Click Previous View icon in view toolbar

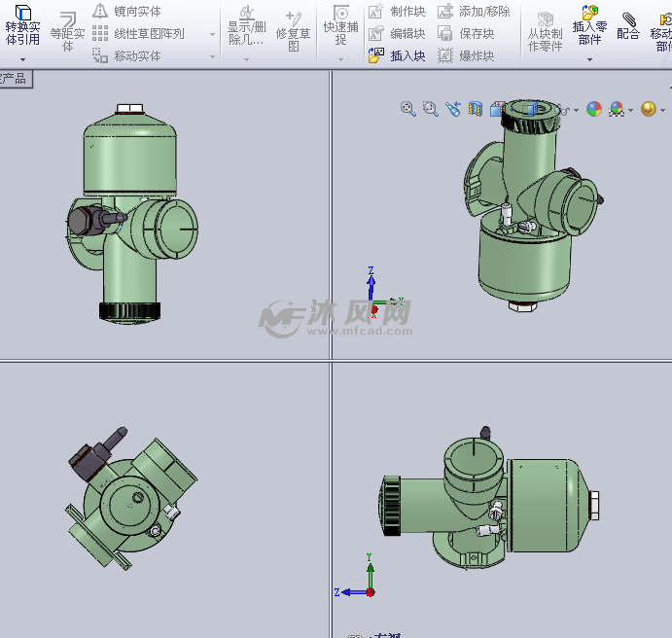pyautogui.click(x=453, y=109)
